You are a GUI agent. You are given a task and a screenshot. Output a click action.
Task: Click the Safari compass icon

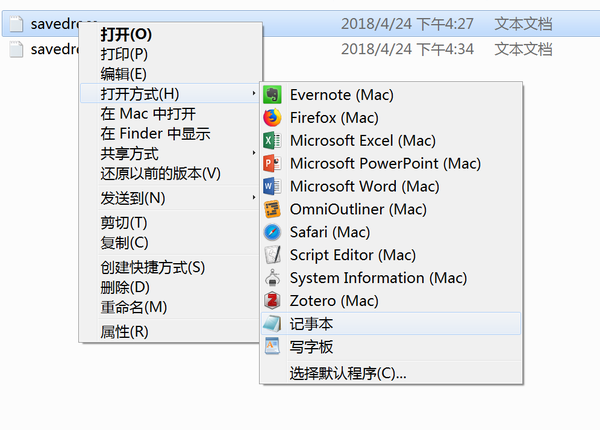(x=272, y=232)
